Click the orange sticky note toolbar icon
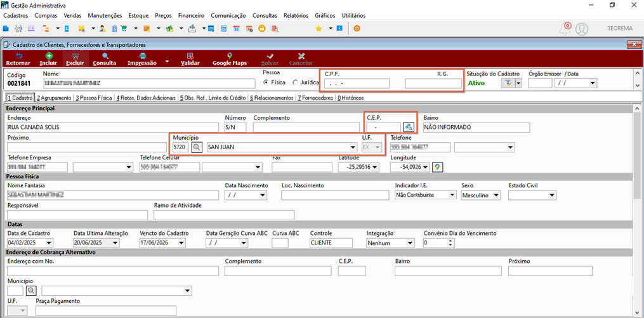Image resolution: width=644 pixels, height=318 pixels. coord(146,29)
